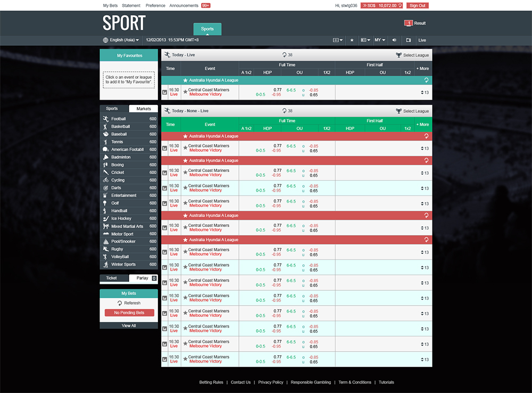Toggle favourite star on last red league header
The image size is (532, 393).
185,240
